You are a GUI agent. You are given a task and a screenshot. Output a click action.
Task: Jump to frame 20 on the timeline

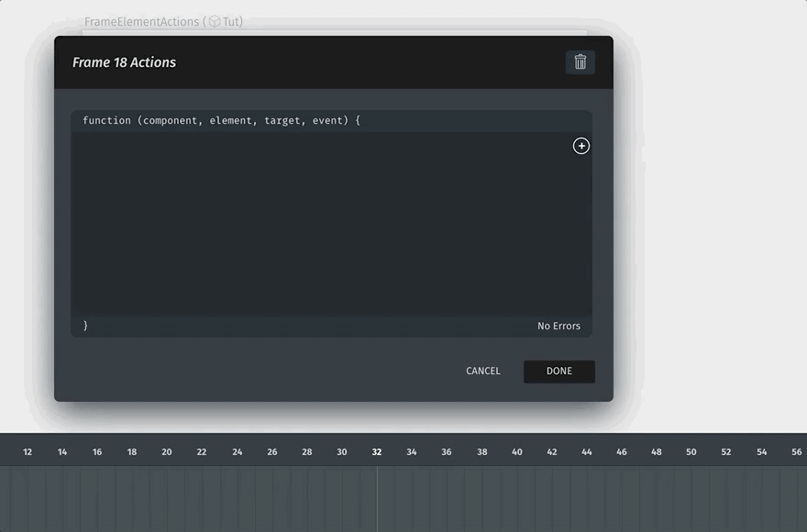click(167, 451)
